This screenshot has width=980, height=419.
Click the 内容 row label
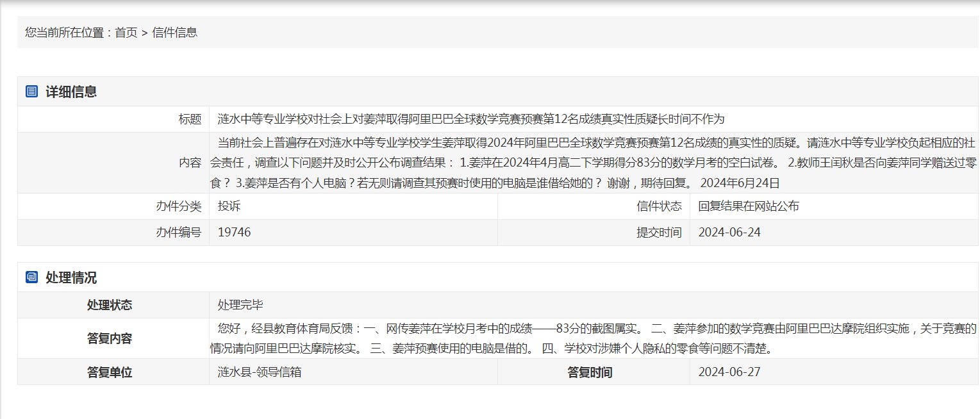(x=190, y=163)
